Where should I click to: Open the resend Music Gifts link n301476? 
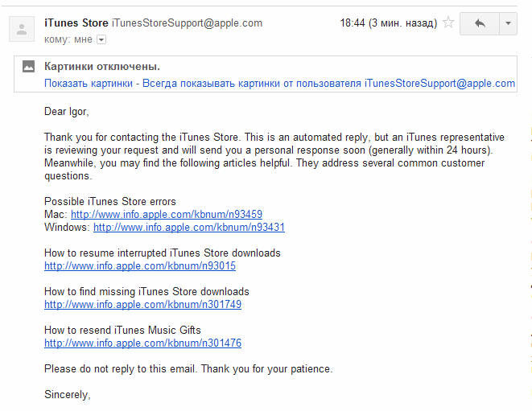(142, 343)
